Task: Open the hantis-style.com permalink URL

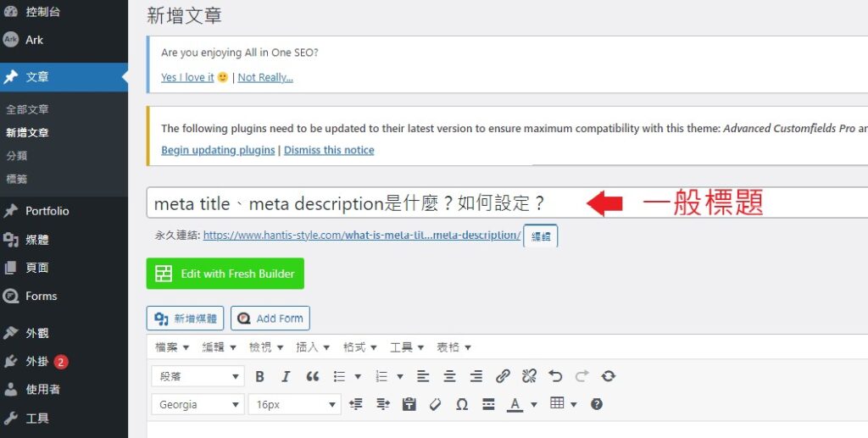Action: (x=362, y=235)
